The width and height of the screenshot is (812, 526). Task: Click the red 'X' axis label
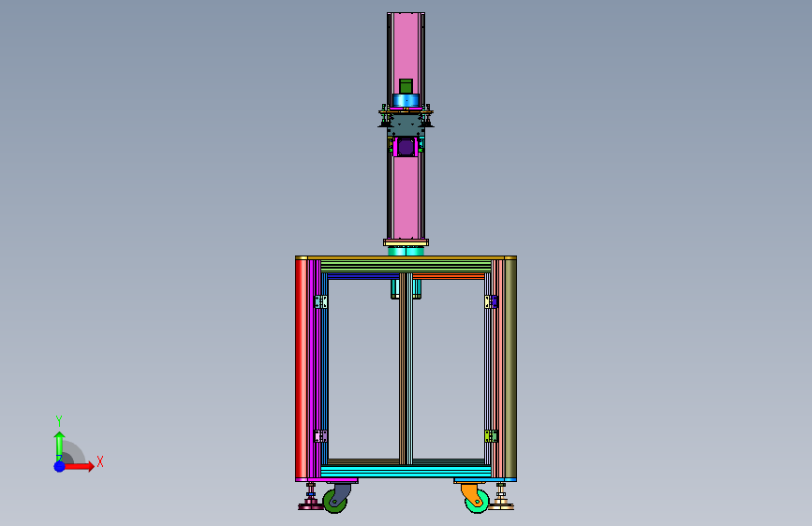pos(100,461)
